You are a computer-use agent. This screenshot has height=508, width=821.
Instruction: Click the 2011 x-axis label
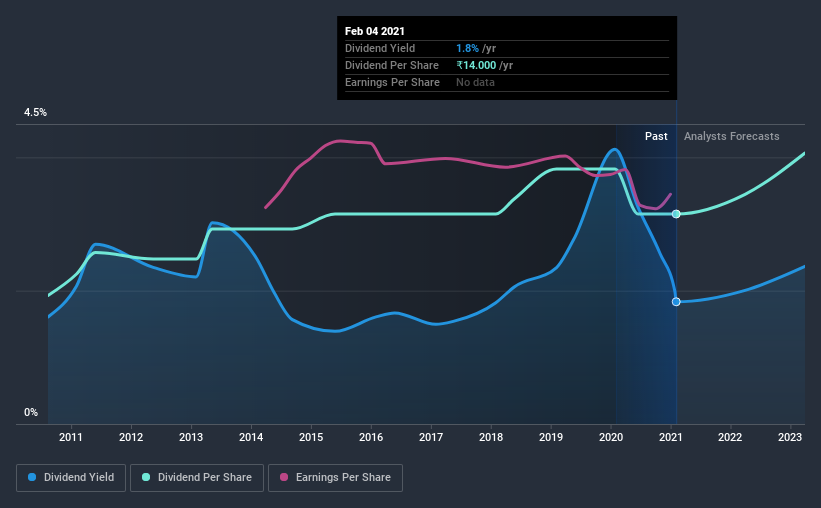(71, 437)
